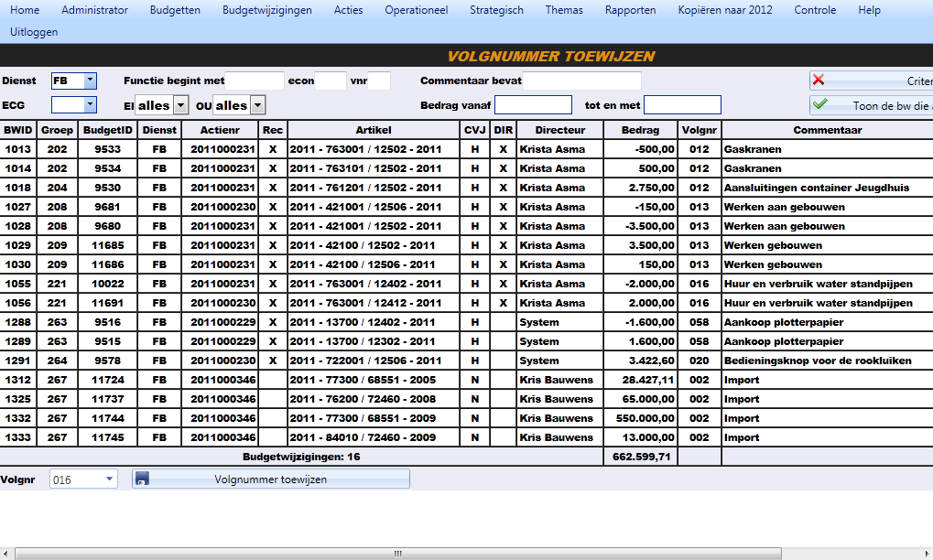Click the BWID column header
This screenshot has width=933, height=560.
(x=17, y=130)
